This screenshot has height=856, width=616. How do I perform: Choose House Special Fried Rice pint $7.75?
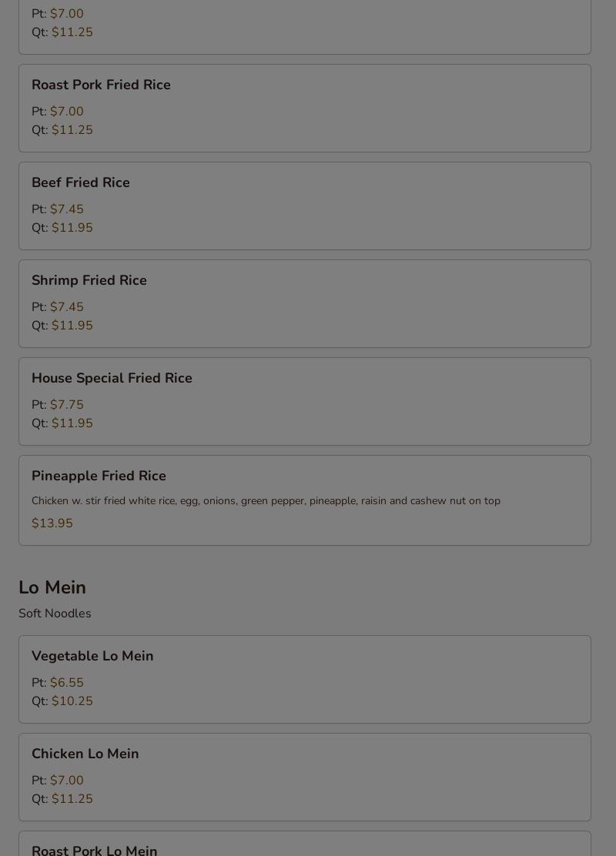point(67,405)
